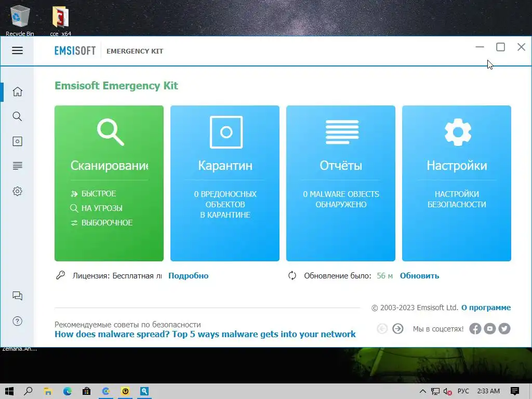
Task: Open Windows Start menu
Action: [x=9, y=391]
